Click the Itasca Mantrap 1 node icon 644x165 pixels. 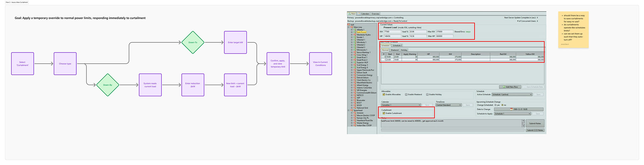click(x=355, y=52)
